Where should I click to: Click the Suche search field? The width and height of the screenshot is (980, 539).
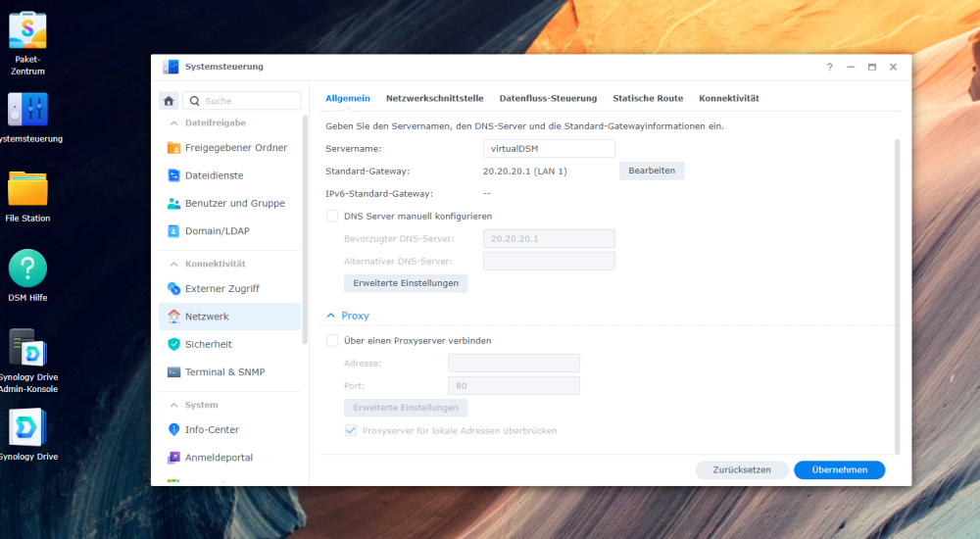pyautogui.click(x=242, y=101)
